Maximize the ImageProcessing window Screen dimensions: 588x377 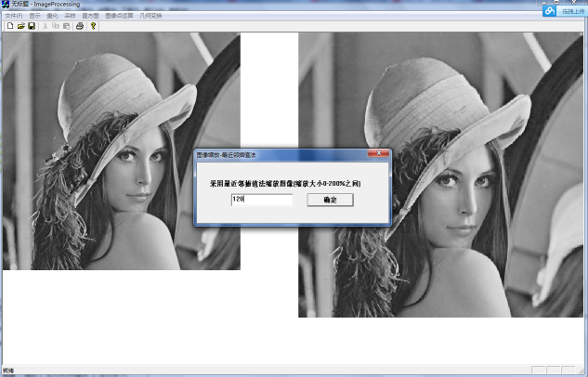coord(556,2)
